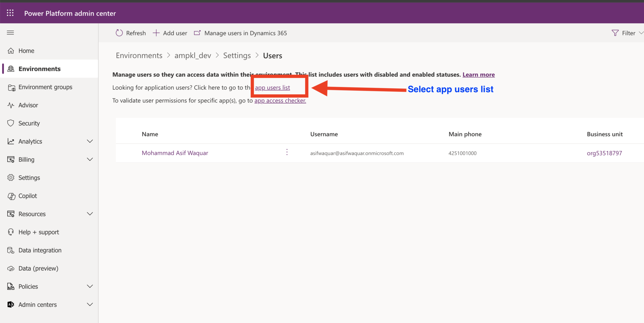Viewport: 644px width, 323px height.
Task: Click the Learn more link
Action: point(478,74)
